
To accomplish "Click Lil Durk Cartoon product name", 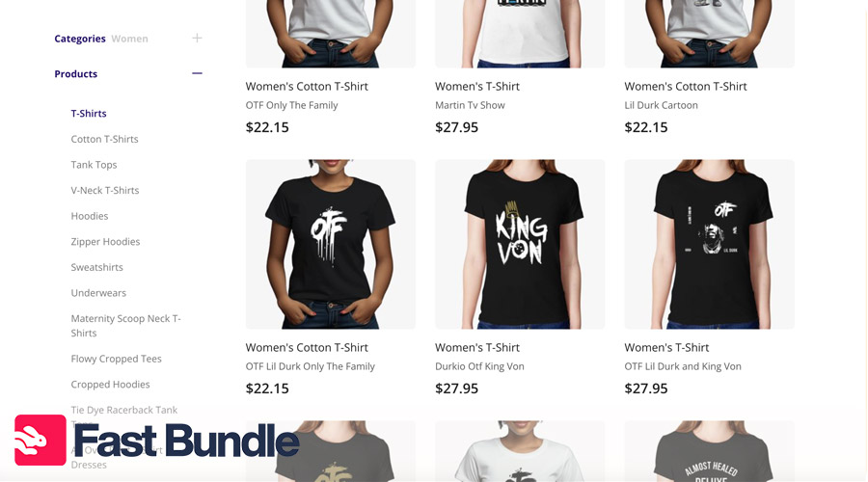I will [x=661, y=105].
